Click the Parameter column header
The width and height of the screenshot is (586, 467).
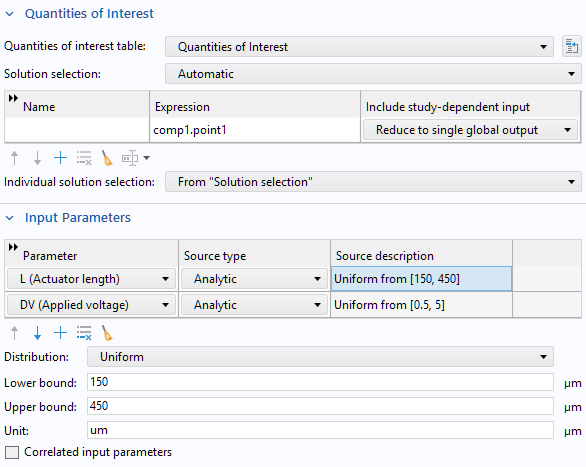[x=92, y=256]
